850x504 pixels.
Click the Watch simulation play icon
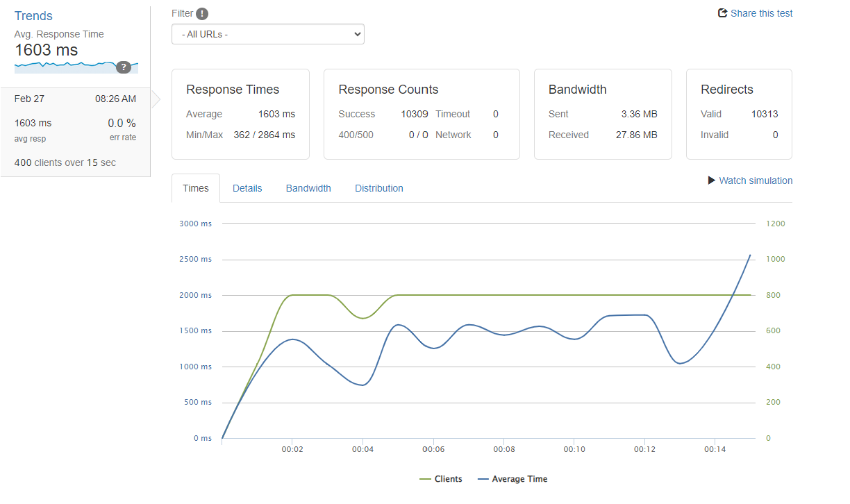pos(711,180)
